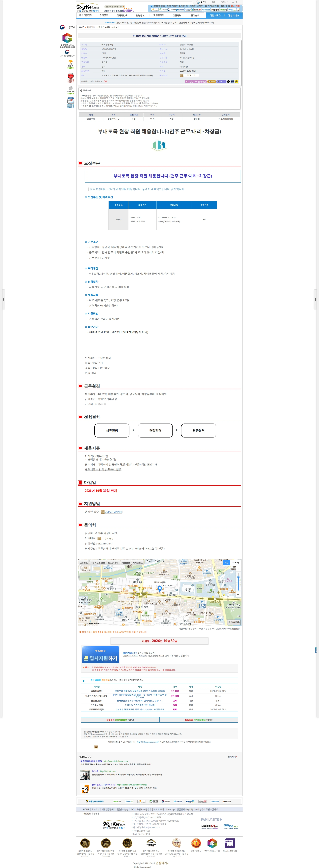Open the 동일직종 인기채용정보 TOP10 tab
Image resolution: width=319 pixels, height=868 pixels.
coord(199,720)
